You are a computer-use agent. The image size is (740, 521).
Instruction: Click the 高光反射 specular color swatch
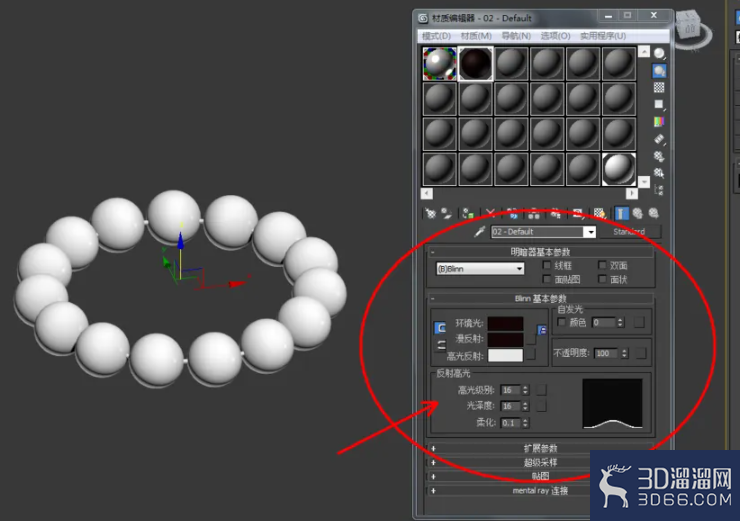(505, 355)
